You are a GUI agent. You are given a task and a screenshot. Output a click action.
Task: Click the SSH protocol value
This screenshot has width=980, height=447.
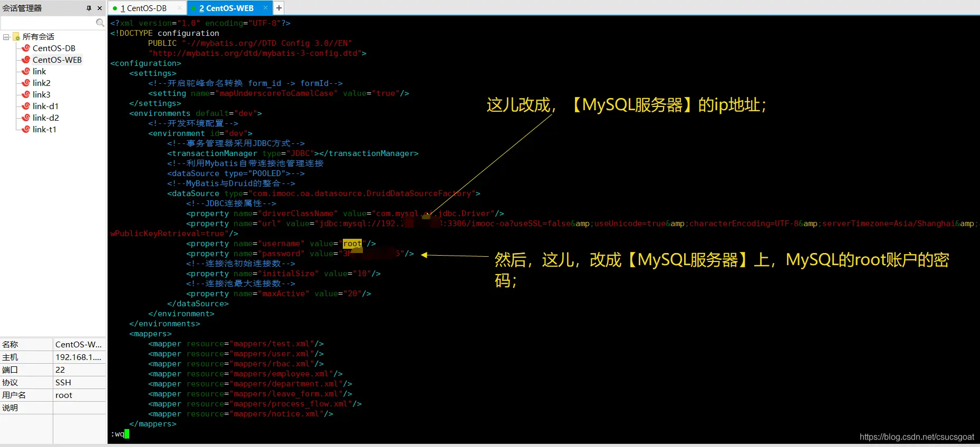[79, 382]
